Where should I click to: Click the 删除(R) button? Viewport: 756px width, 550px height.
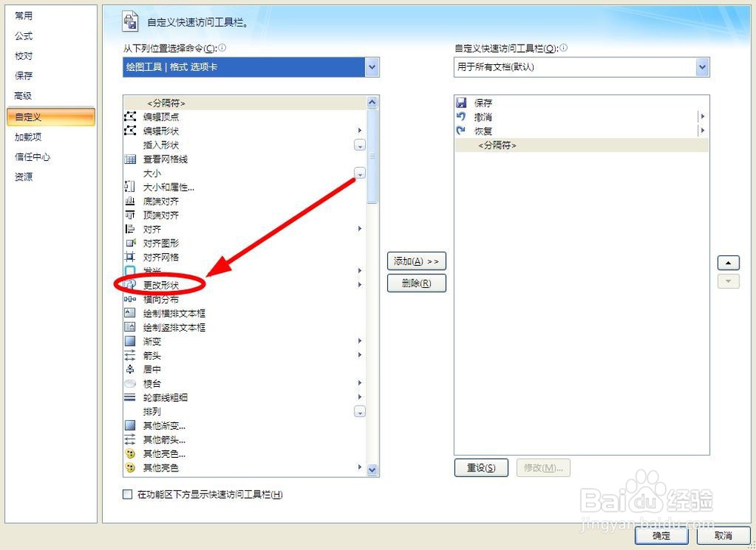tap(417, 283)
